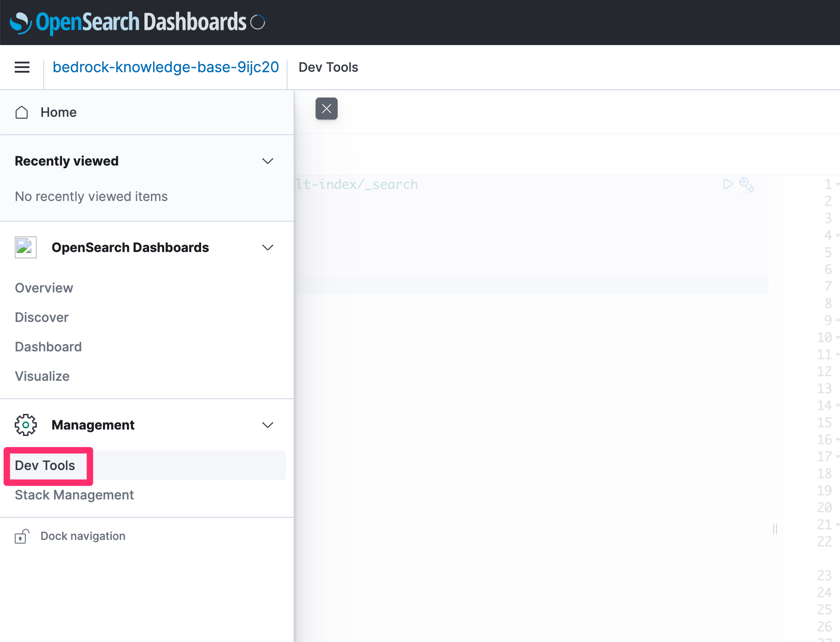Open Dashboard page
This screenshot has height=642, width=840.
point(48,347)
